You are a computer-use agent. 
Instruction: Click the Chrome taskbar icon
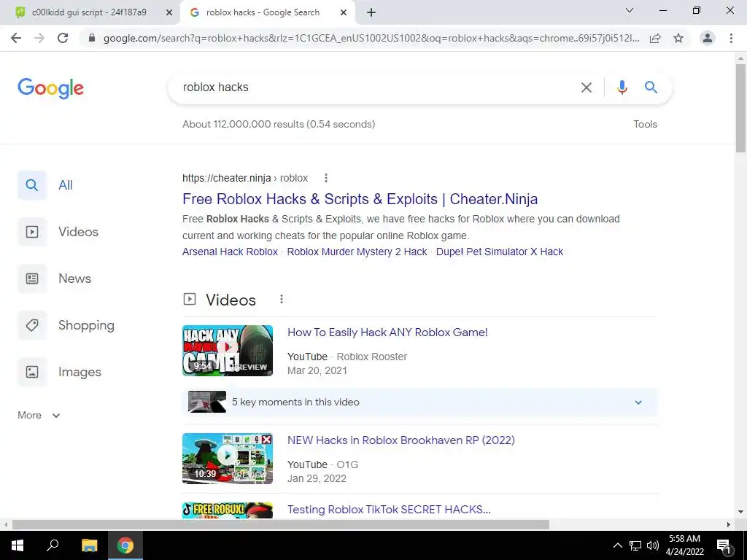click(125, 545)
